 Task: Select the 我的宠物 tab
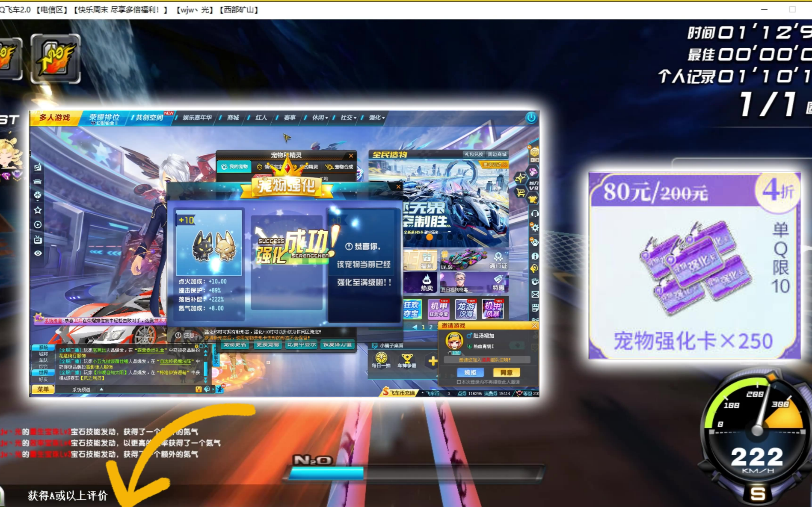tap(234, 167)
